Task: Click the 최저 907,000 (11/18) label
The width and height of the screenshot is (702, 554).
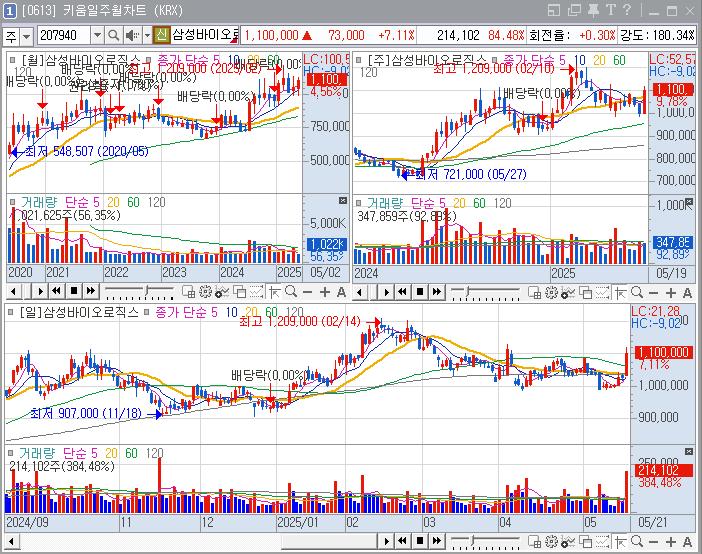Action: point(86,413)
